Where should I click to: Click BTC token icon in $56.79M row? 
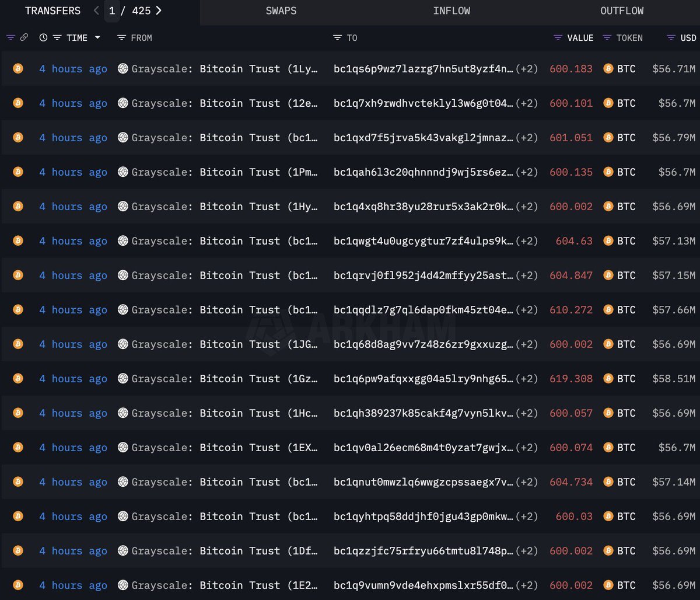tap(608, 137)
